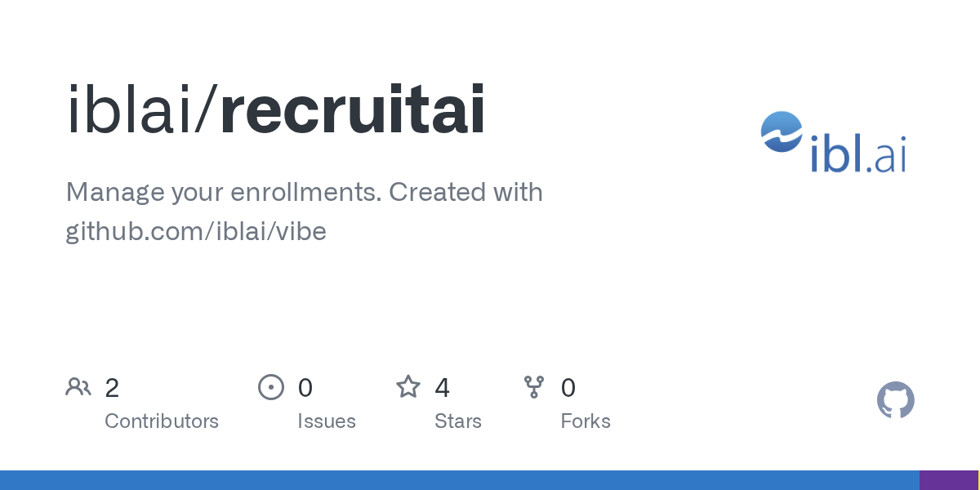This screenshot has height=490, width=980.
Task: Open the github.com/iblai/vibe link text
Action: click(x=196, y=232)
